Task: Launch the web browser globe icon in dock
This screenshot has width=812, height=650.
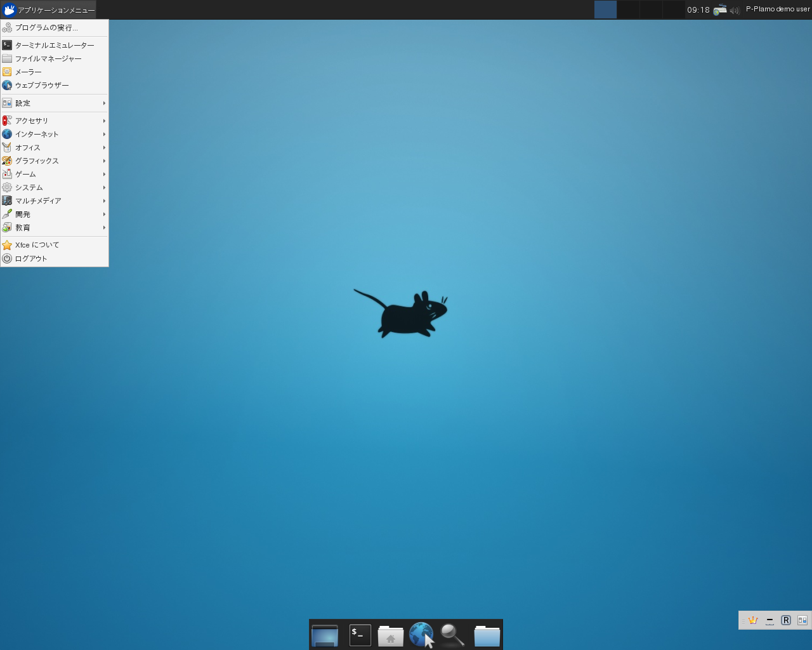Action: point(421,635)
